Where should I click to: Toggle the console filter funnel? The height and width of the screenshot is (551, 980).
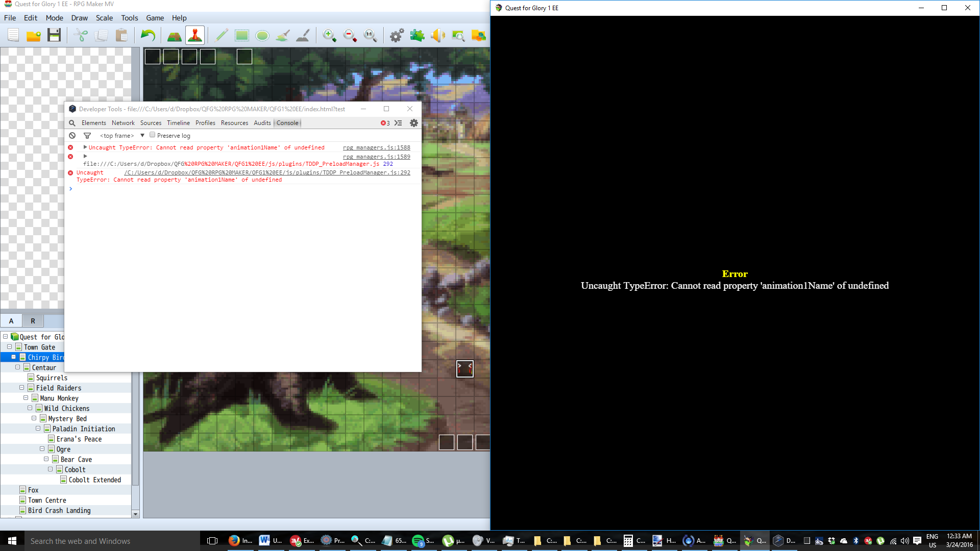pos(87,136)
